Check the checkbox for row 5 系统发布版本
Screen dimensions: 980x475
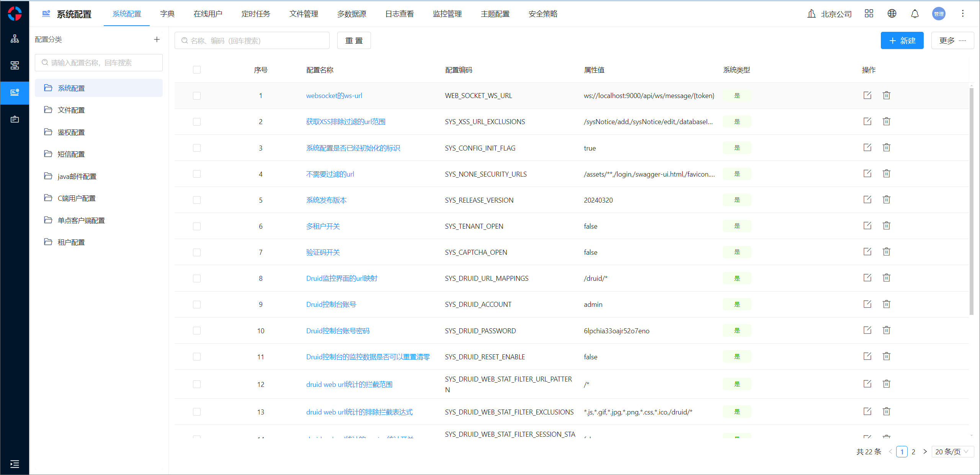point(197,200)
